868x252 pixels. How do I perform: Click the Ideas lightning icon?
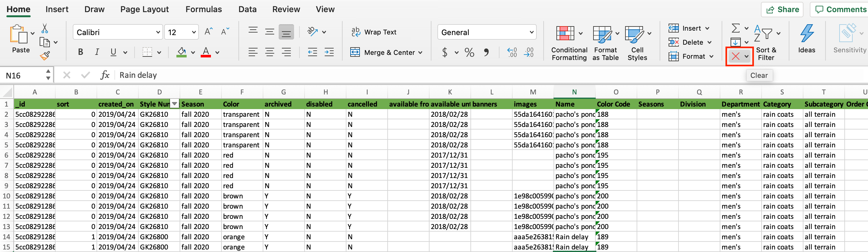pyautogui.click(x=807, y=33)
